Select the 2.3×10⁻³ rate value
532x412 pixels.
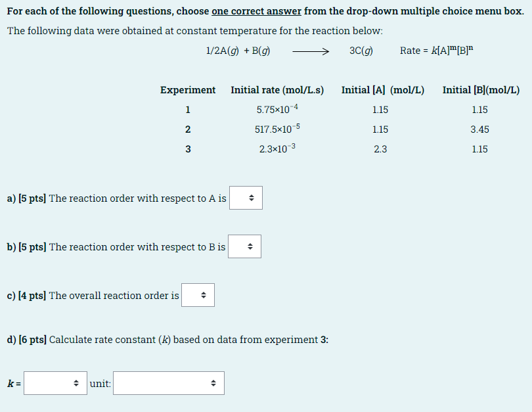point(277,149)
